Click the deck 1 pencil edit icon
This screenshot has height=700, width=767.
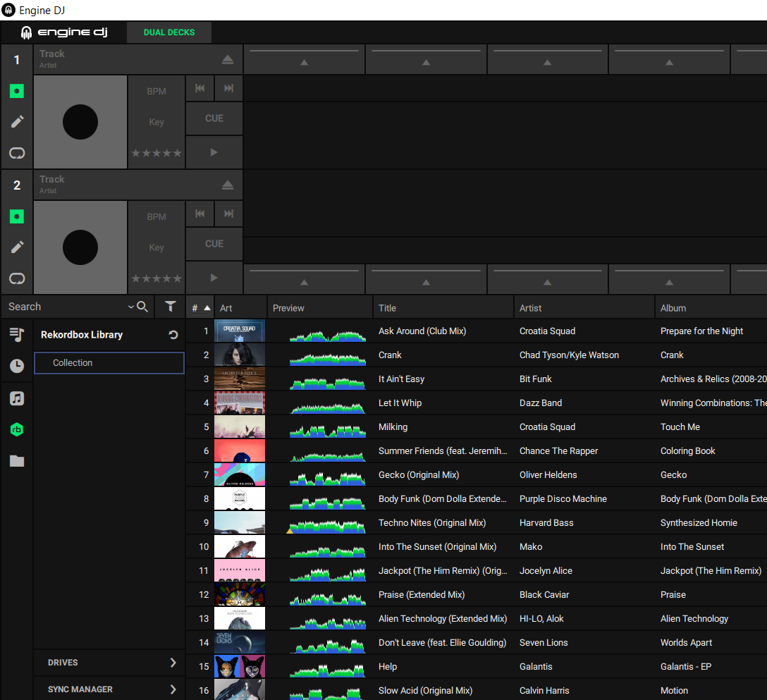point(17,122)
